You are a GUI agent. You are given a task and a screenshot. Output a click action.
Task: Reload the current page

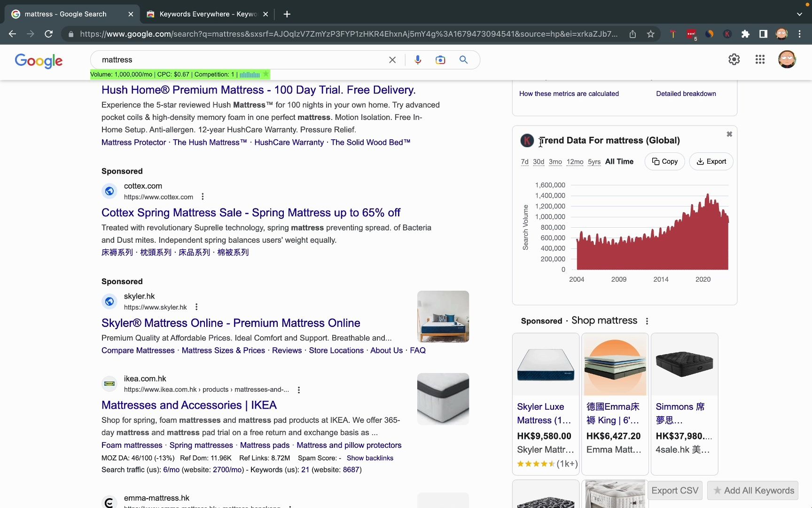(48, 34)
